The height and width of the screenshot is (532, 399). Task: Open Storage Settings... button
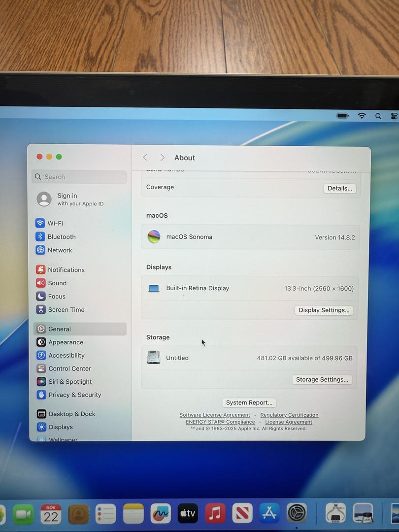coord(322,379)
